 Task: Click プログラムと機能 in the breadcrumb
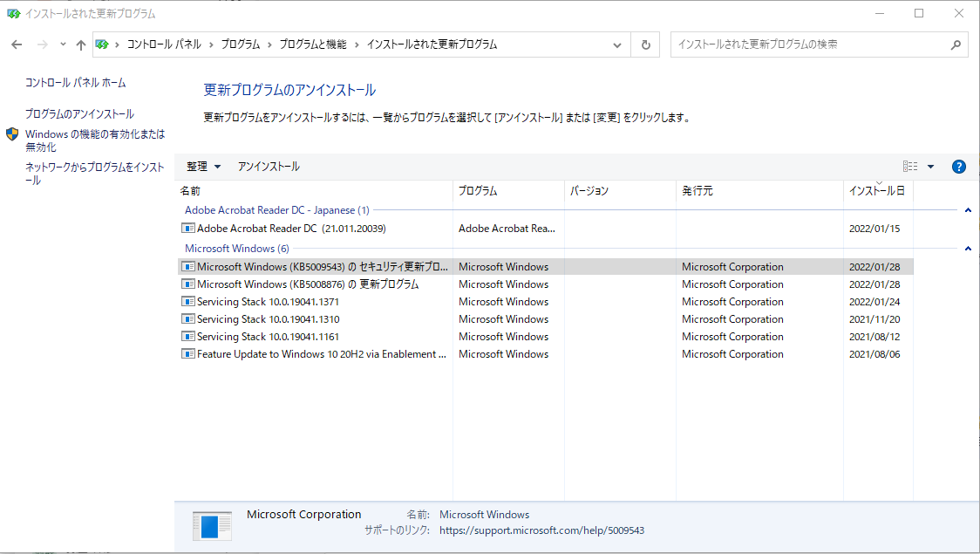click(x=312, y=44)
